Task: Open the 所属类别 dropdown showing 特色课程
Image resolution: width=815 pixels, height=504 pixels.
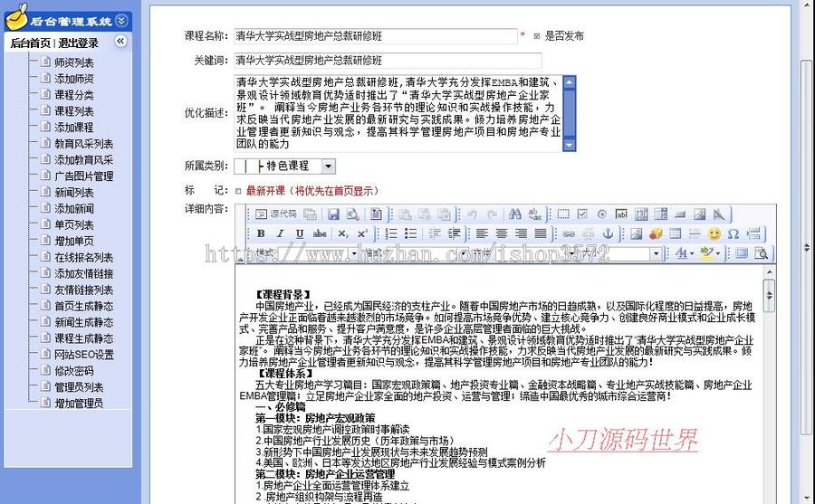Action: click(285, 166)
